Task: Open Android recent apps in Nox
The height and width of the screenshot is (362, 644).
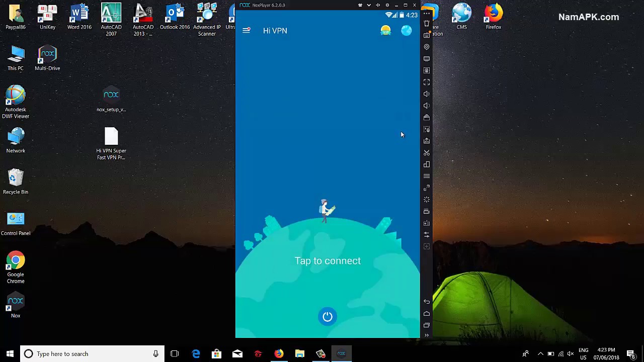Action: point(427,325)
